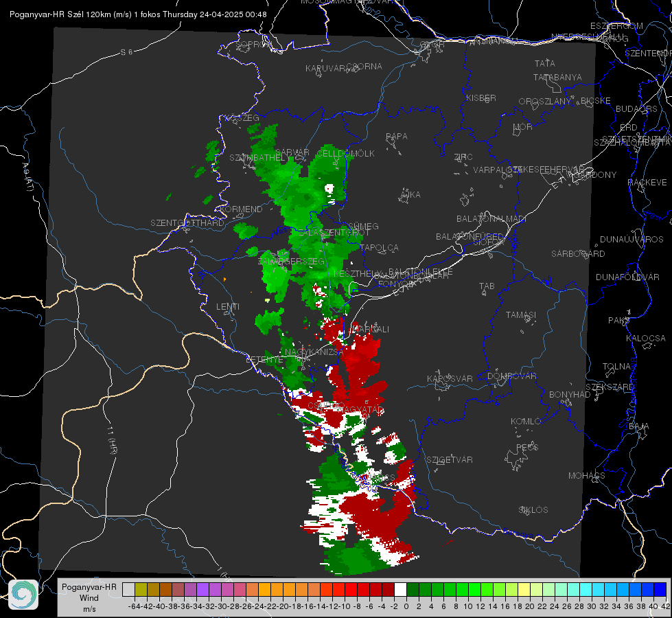The height and width of the screenshot is (618, 672).
Task: Click the A 9 (AT) road label
Action: [x=28, y=176]
